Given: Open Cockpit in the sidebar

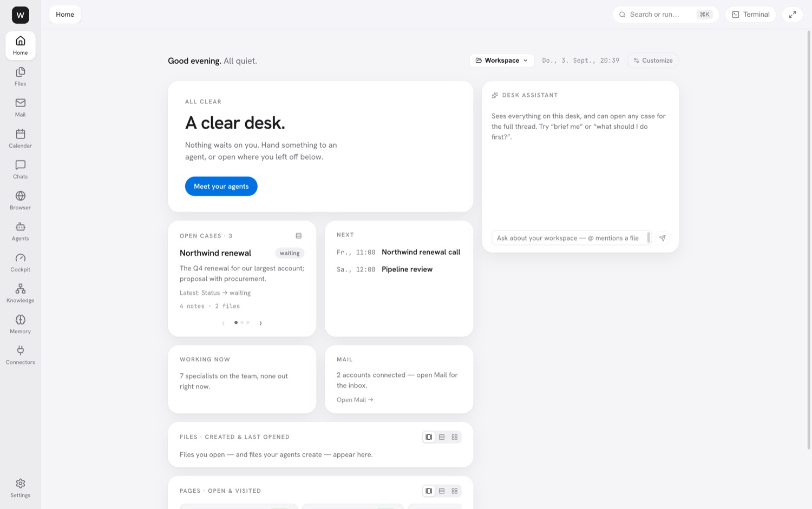Looking at the screenshot, I should [x=20, y=262].
